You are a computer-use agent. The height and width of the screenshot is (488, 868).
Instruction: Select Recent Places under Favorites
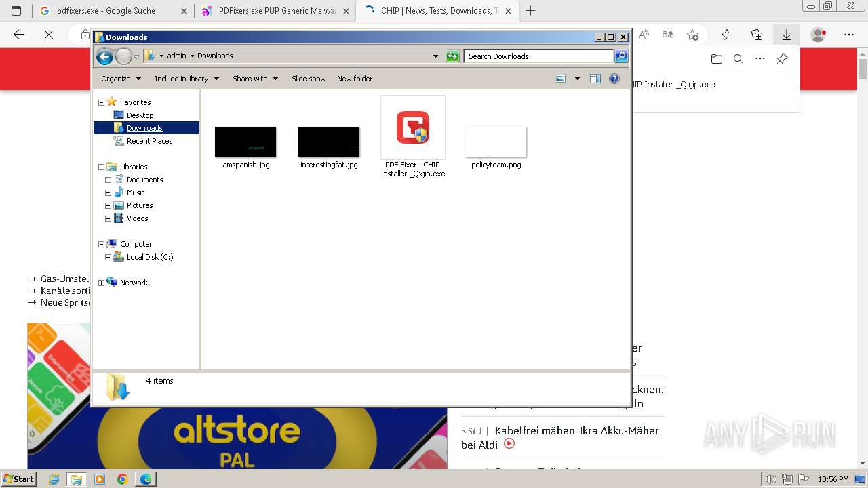coord(149,141)
